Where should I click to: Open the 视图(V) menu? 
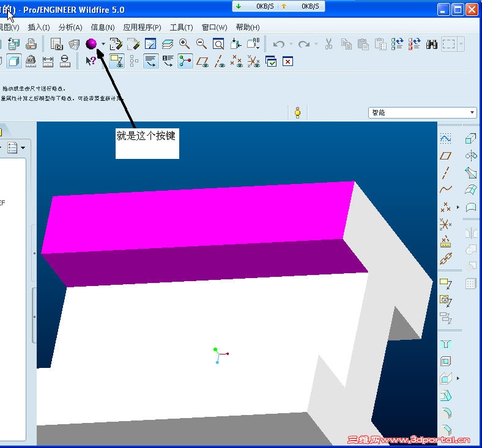pos(9,28)
